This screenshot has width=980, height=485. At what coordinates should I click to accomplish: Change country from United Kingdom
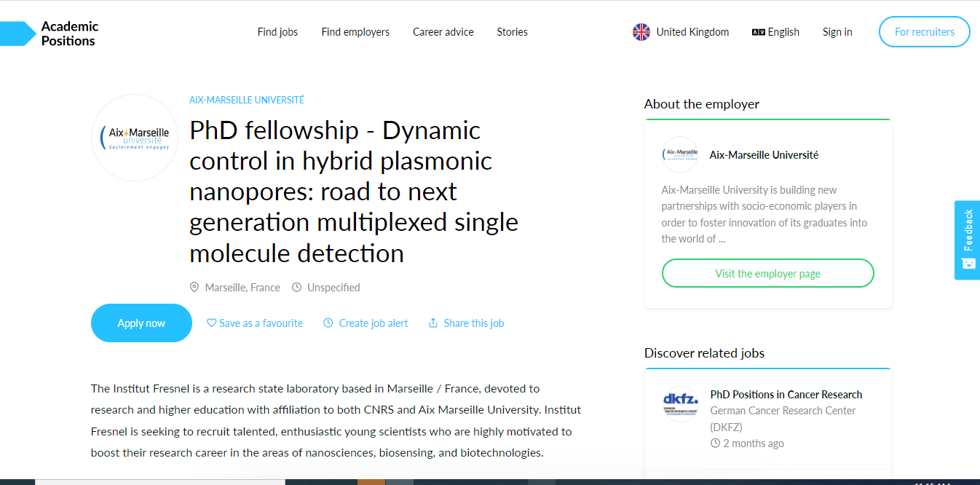[x=692, y=32]
